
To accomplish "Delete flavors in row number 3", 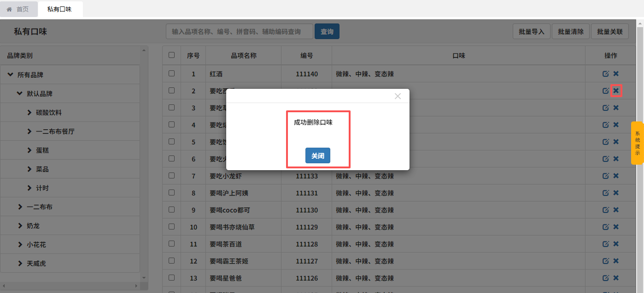I will pyautogui.click(x=616, y=108).
